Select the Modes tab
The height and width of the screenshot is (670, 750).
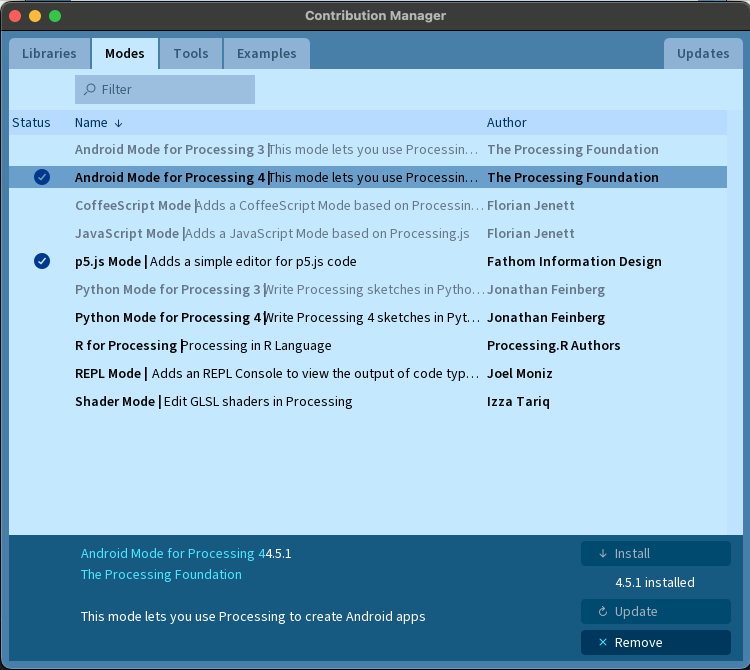tap(125, 54)
